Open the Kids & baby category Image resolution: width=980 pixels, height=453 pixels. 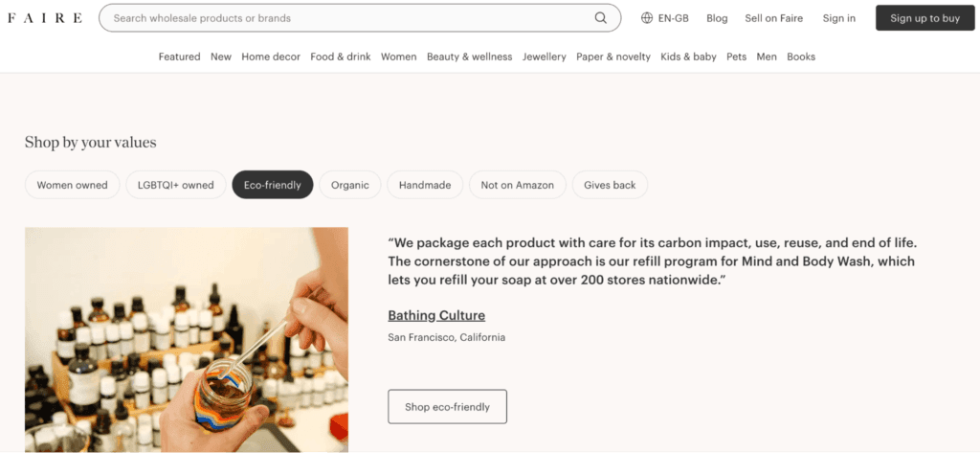click(x=688, y=57)
